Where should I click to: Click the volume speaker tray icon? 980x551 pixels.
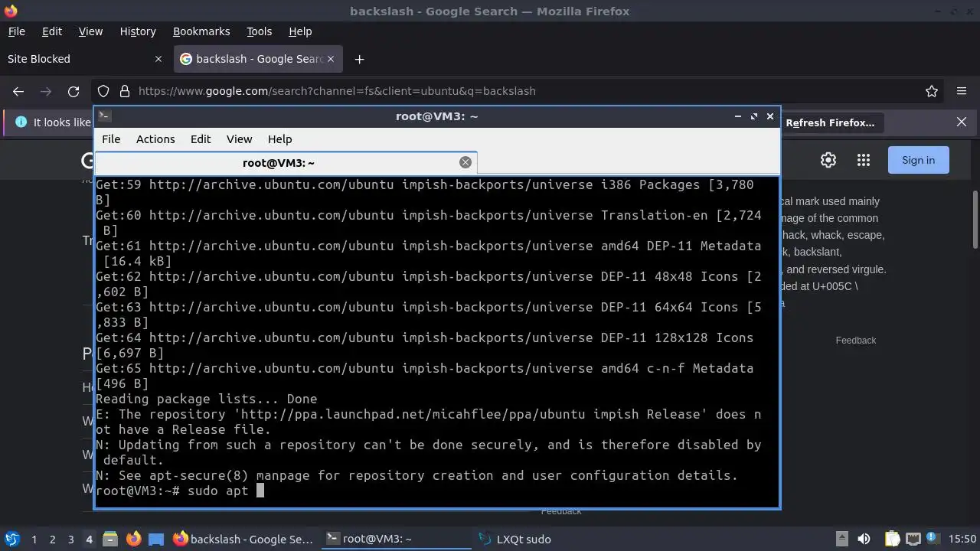pyautogui.click(x=864, y=539)
